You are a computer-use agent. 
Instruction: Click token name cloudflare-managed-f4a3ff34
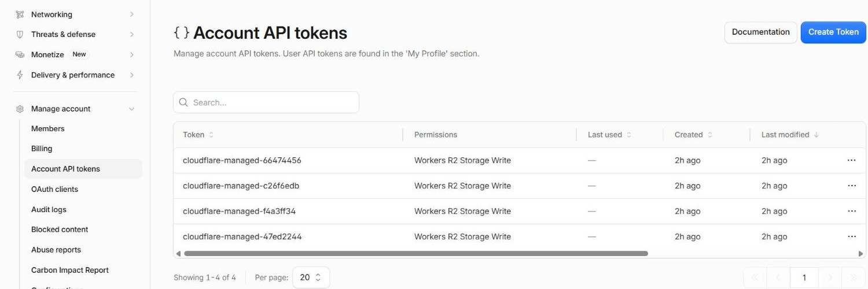click(x=239, y=211)
